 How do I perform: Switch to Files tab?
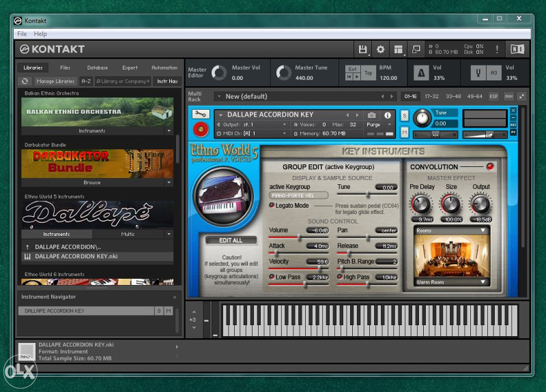click(x=65, y=67)
